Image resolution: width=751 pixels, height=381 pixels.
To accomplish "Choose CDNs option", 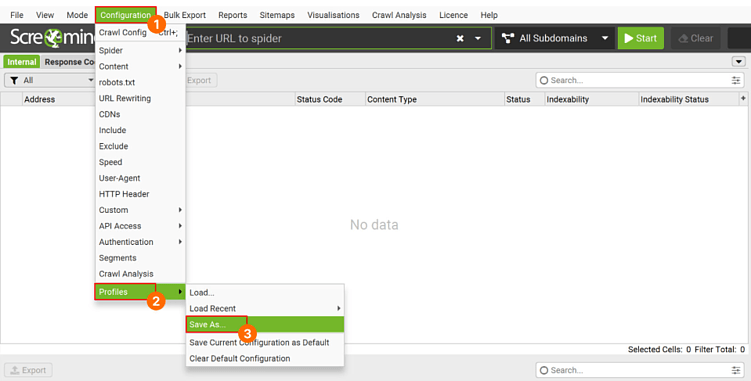I will (x=140, y=114).
